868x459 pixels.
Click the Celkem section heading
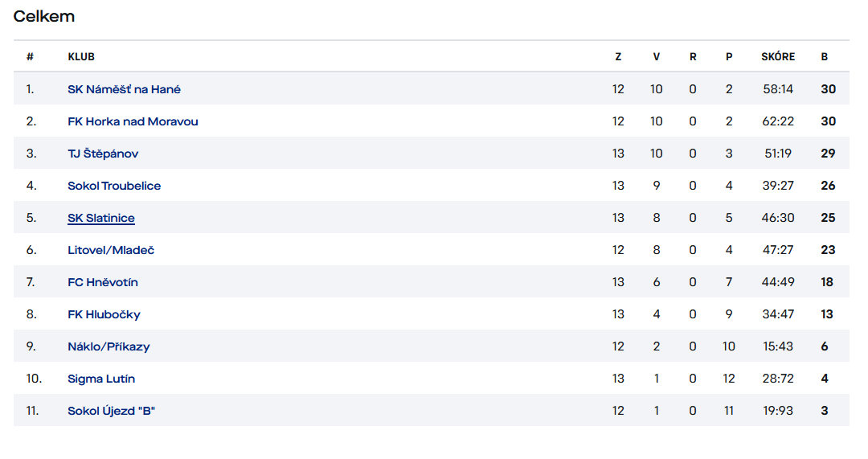click(x=43, y=16)
